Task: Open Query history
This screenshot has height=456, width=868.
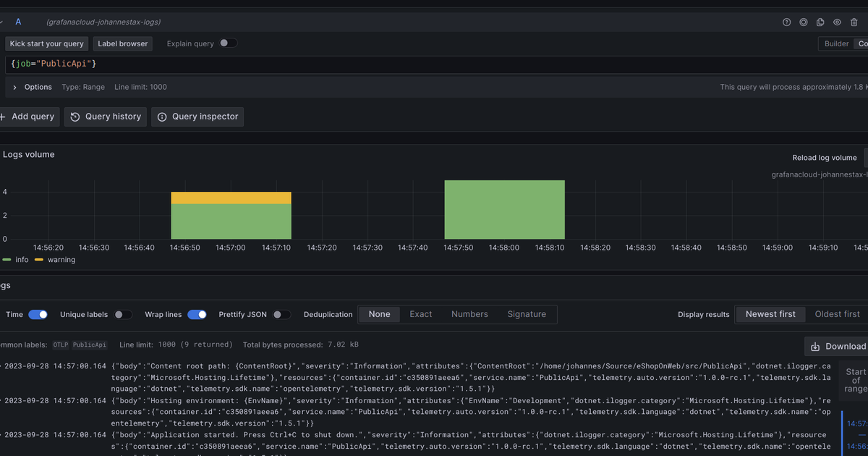Action: coord(106,117)
